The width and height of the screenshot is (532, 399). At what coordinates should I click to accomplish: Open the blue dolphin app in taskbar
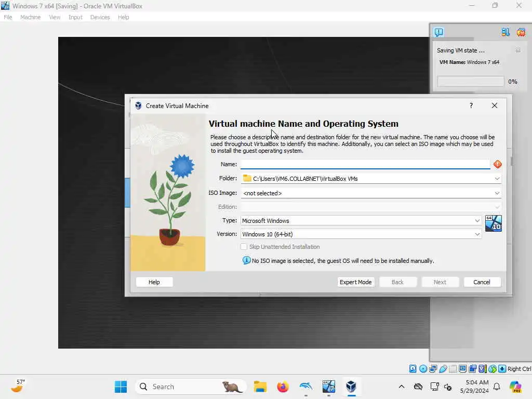pyautogui.click(x=305, y=387)
